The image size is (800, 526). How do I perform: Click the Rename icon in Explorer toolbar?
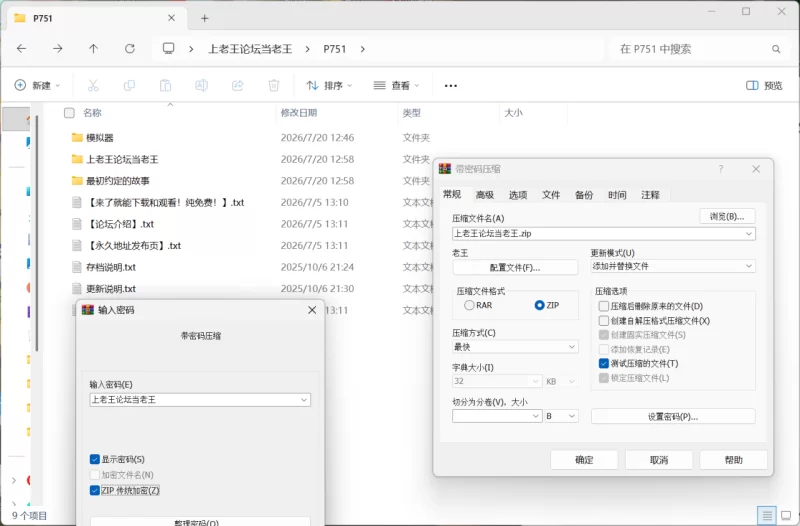pos(202,85)
